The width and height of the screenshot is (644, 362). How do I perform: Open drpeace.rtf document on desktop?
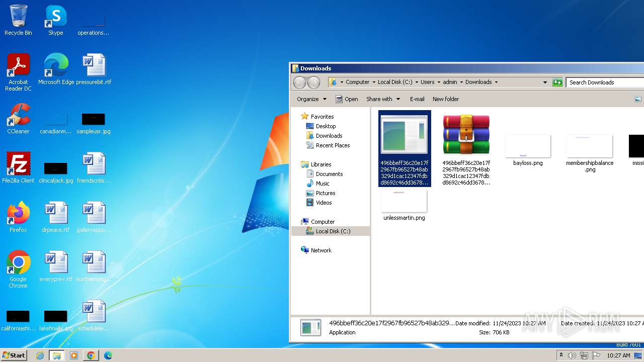tap(56, 217)
